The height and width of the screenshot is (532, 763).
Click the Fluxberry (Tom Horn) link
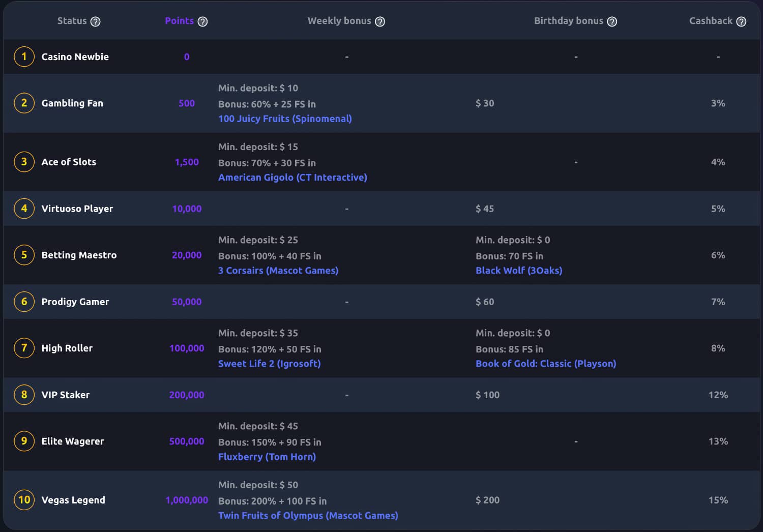tap(267, 457)
